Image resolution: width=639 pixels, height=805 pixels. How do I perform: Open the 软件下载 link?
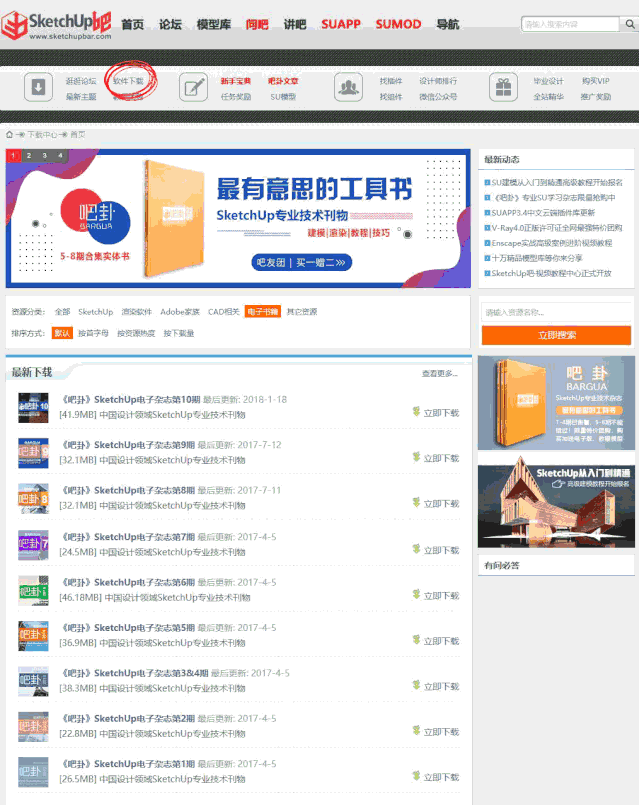click(128, 81)
